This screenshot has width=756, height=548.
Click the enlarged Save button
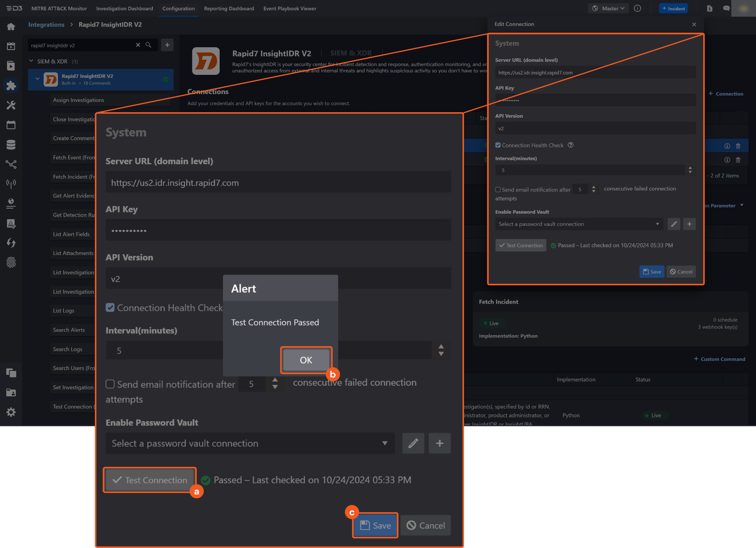(x=375, y=525)
